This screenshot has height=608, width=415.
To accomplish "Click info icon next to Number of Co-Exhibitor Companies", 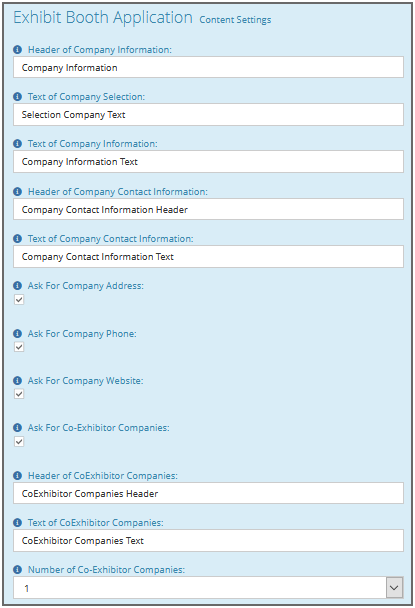I will point(17,570).
